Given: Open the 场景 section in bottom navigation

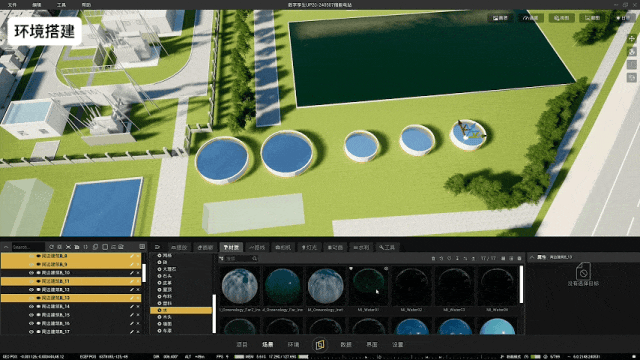Looking at the screenshot, I should pyautogui.click(x=267, y=344).
